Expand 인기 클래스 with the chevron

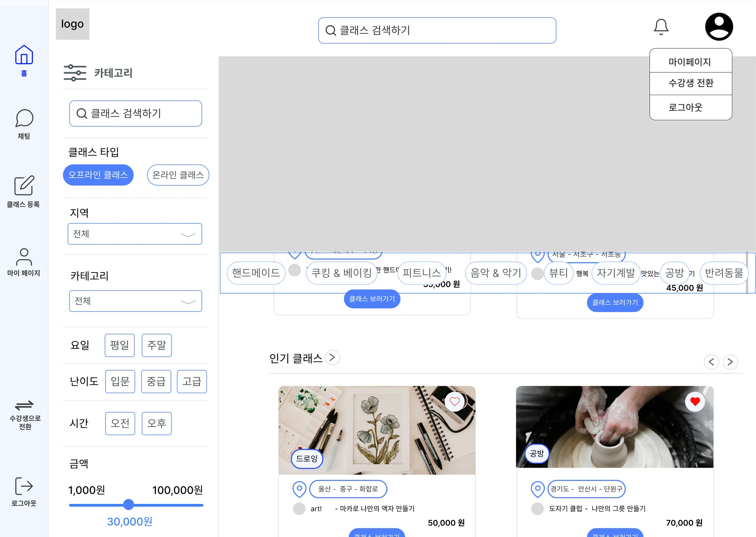click(333, 357)
